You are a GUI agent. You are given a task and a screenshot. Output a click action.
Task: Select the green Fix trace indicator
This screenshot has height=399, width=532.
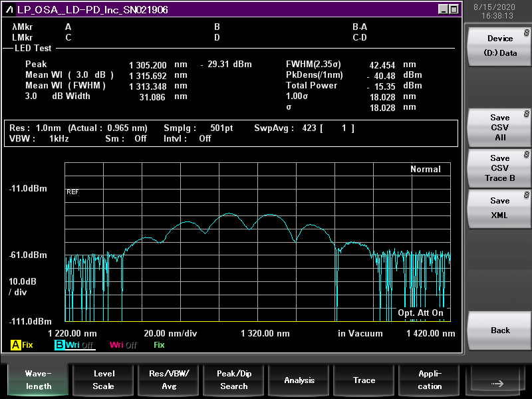(x=159, y=345)
